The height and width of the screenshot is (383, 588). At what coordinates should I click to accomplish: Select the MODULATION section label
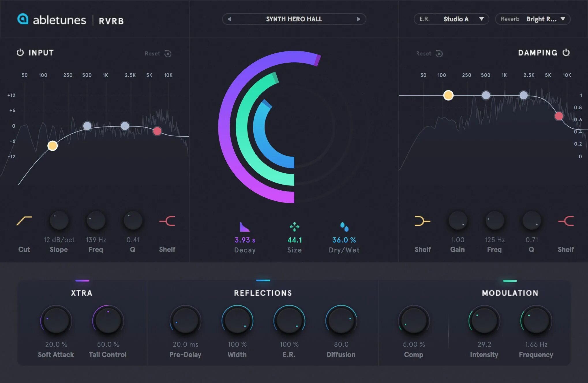coord(510,293)
